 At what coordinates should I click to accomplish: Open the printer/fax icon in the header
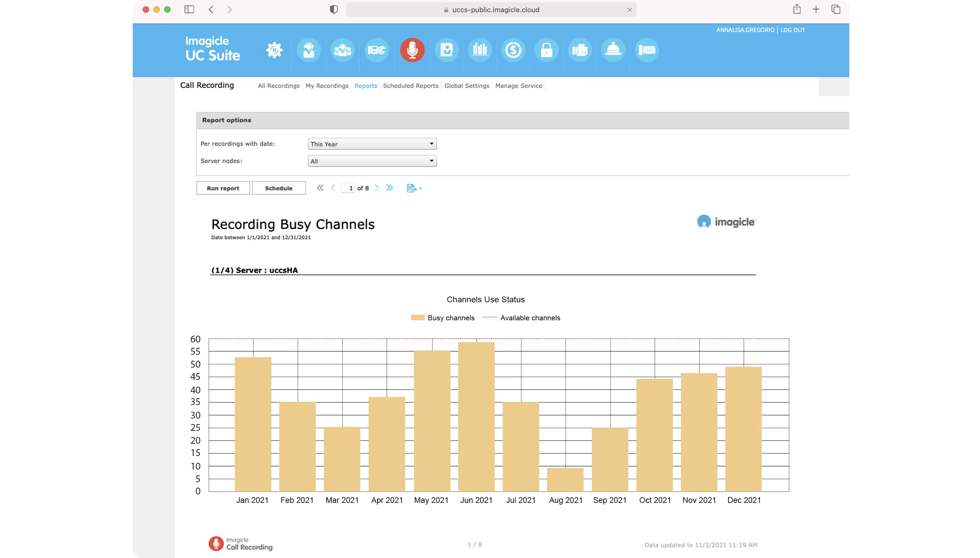tap(580, 50)
